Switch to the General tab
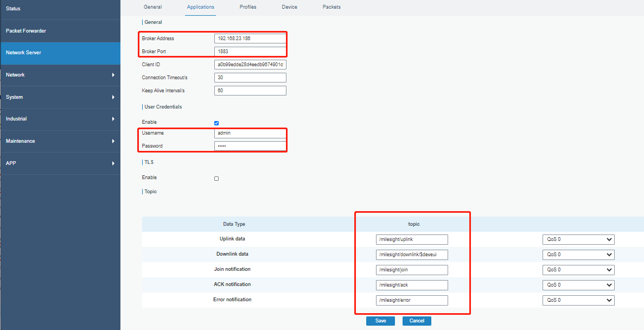The image size is (644, 330). point(152,7)
